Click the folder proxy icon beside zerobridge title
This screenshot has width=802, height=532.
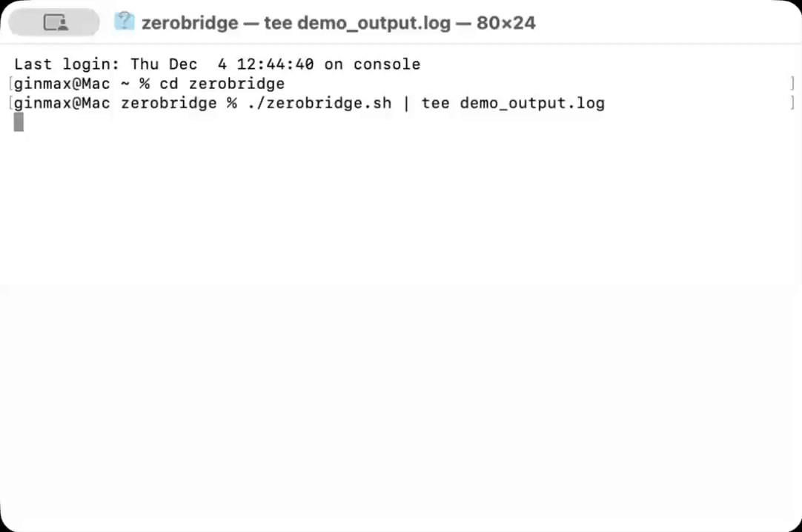tap(124, 21)
